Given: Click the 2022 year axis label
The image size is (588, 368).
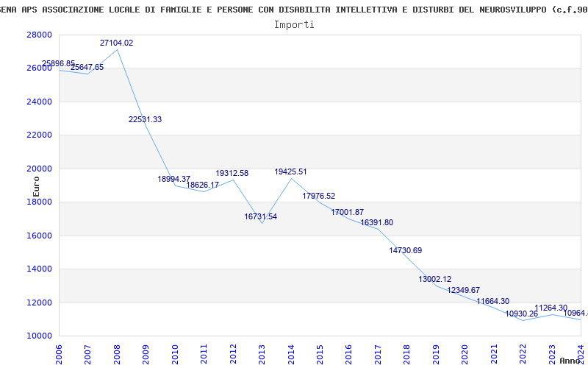Looking at the screenshot, I should pos(523,355).
